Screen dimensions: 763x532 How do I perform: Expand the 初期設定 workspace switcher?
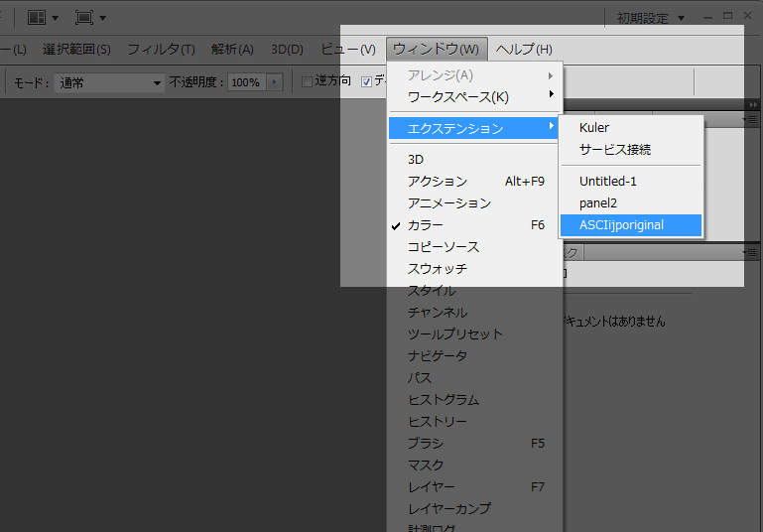click(x=650, y=18)
